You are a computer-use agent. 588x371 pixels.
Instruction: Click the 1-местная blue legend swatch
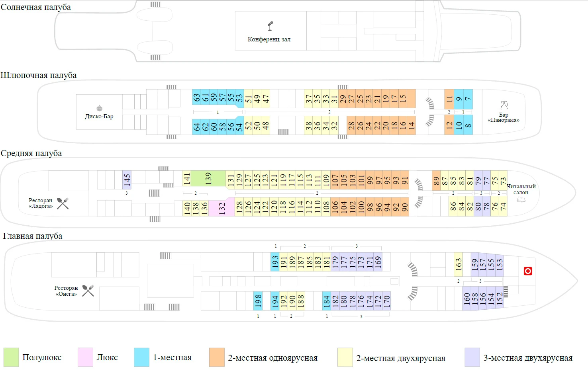coord(141,357)
